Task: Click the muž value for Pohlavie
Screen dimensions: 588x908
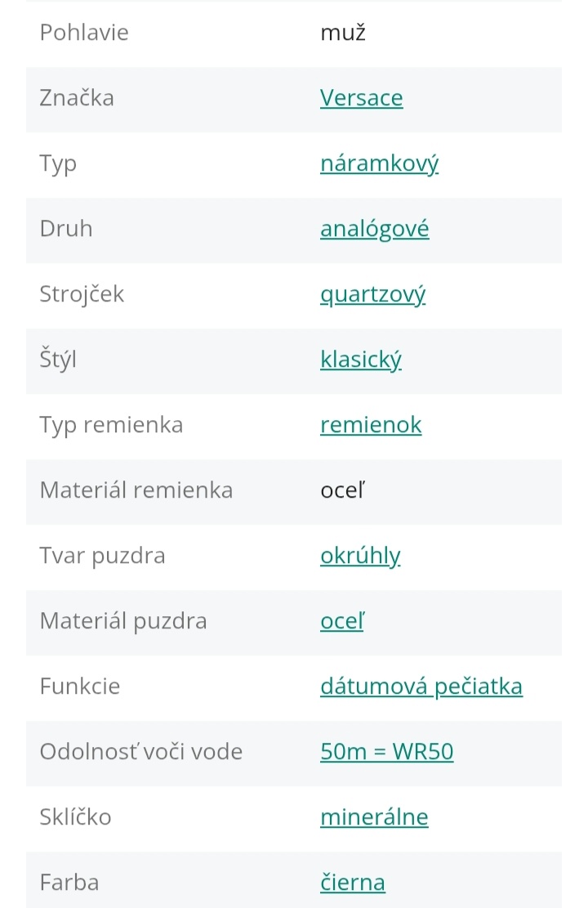Action: coord(342,34)
